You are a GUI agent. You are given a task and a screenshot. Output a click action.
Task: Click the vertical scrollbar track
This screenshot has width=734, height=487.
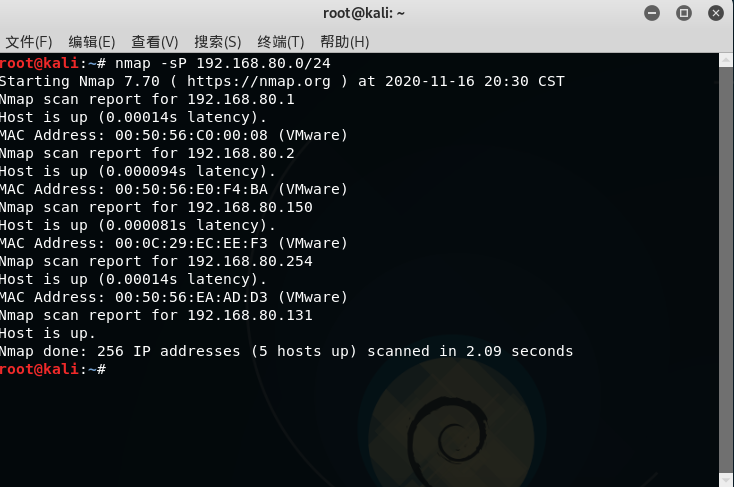[726, 270]
